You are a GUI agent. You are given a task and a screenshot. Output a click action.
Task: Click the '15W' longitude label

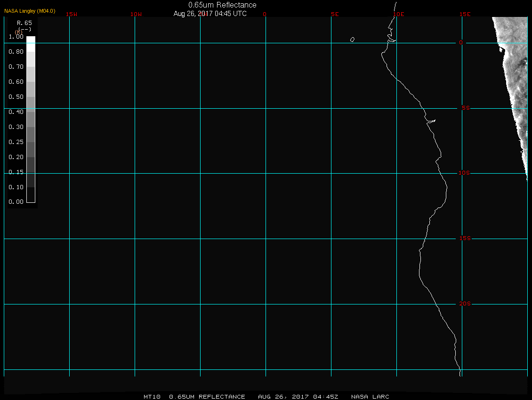pyautogui.click(x=72, y=14)
